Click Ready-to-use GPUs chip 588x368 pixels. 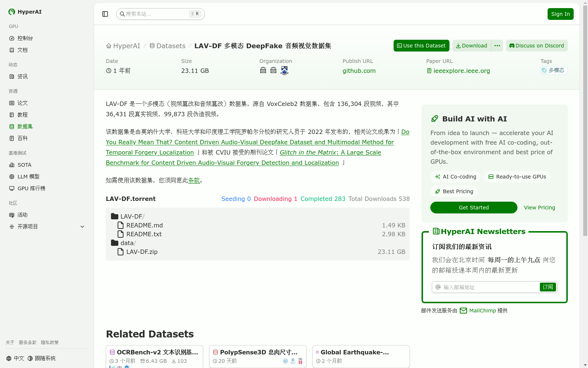point(517,177)
